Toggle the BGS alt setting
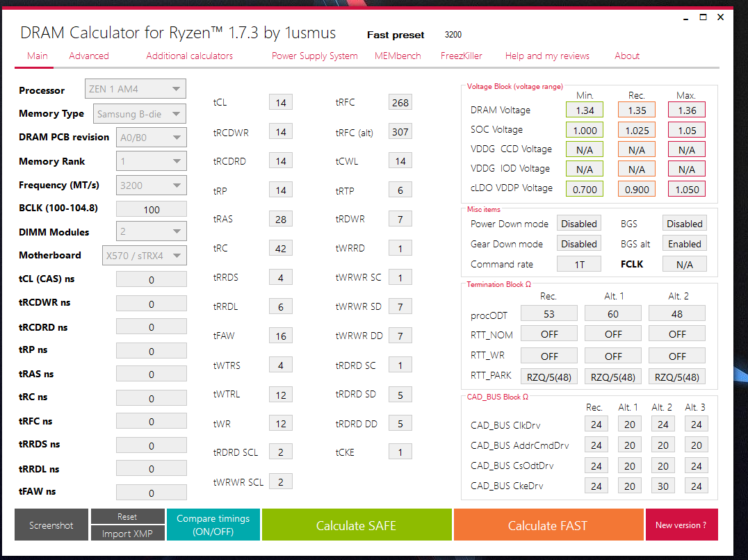748x560 pixels. coord(684,243)
